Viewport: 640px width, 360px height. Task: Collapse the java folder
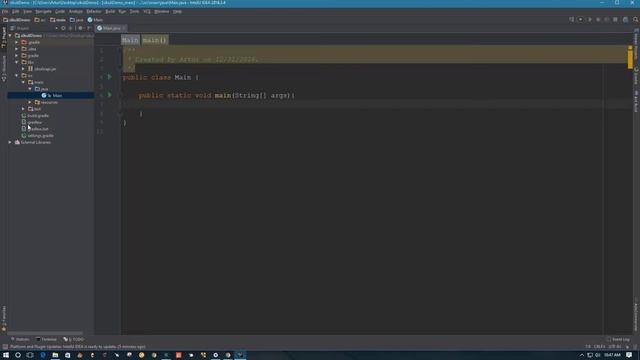tap(30, 89)
